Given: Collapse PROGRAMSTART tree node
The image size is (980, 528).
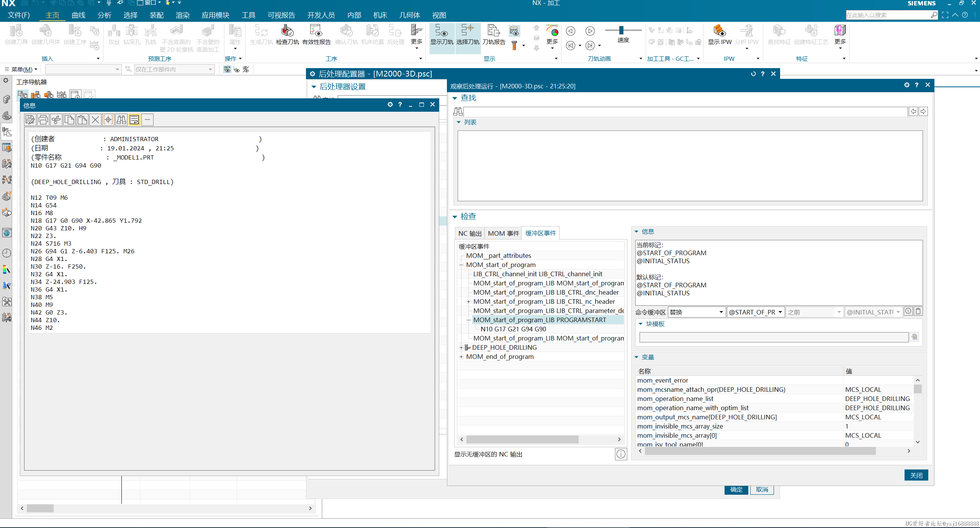Looking at the screenshot, I should (x=468, y=320).
